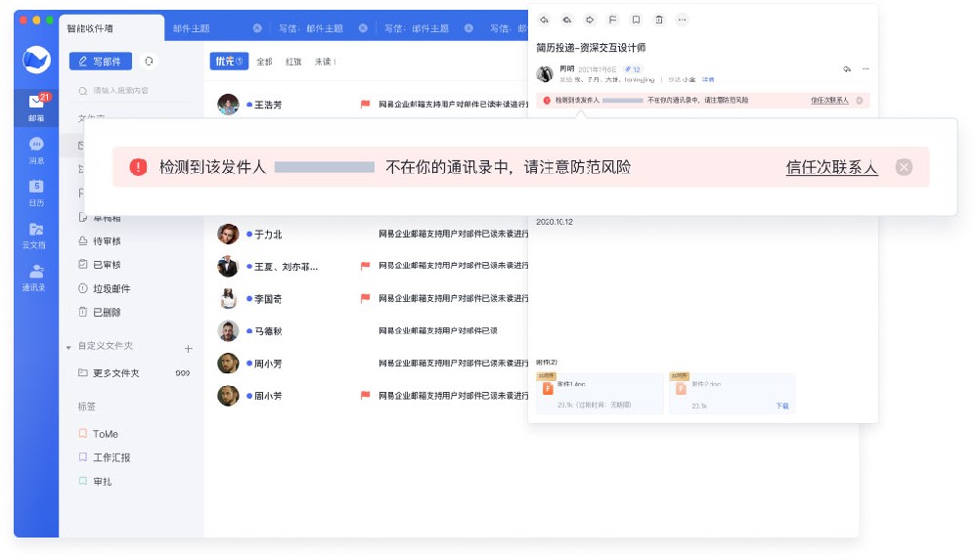Toggle the red flag on 王浩芳's email
This screenshot has height=560, width=978.
coord(366,104)
